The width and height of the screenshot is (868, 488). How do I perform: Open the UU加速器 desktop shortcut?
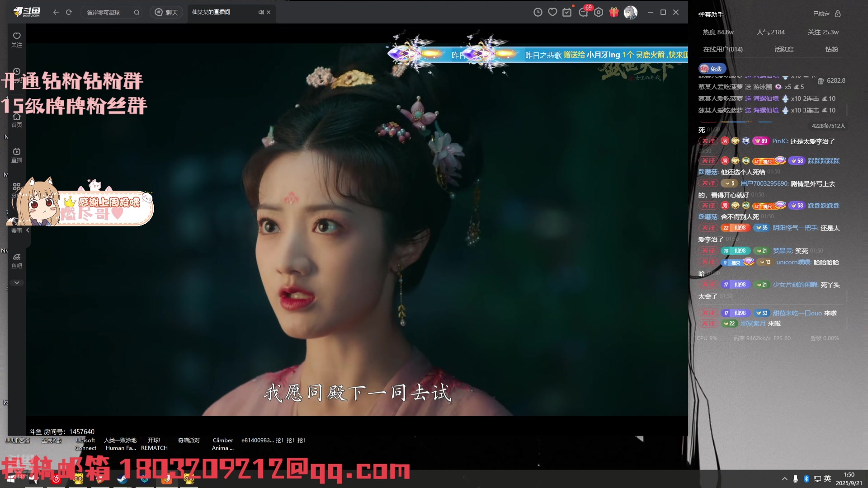17,440
